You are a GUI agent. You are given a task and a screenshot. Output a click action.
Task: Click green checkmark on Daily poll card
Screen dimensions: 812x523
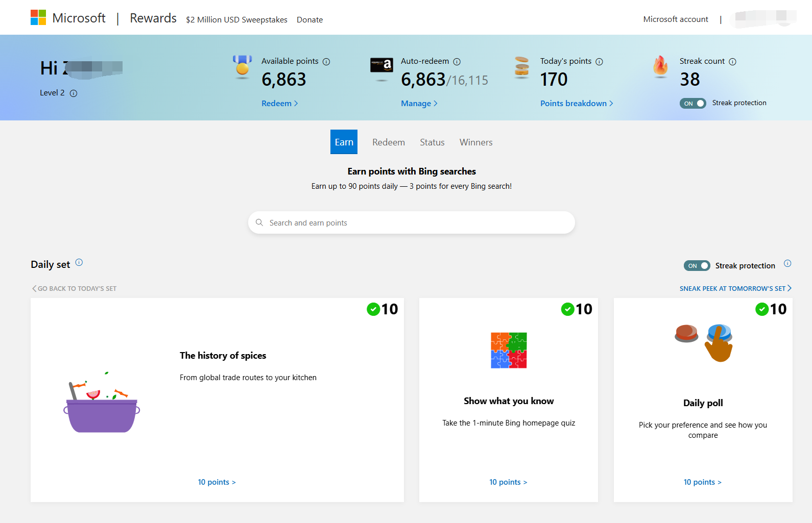coord(762,309)
